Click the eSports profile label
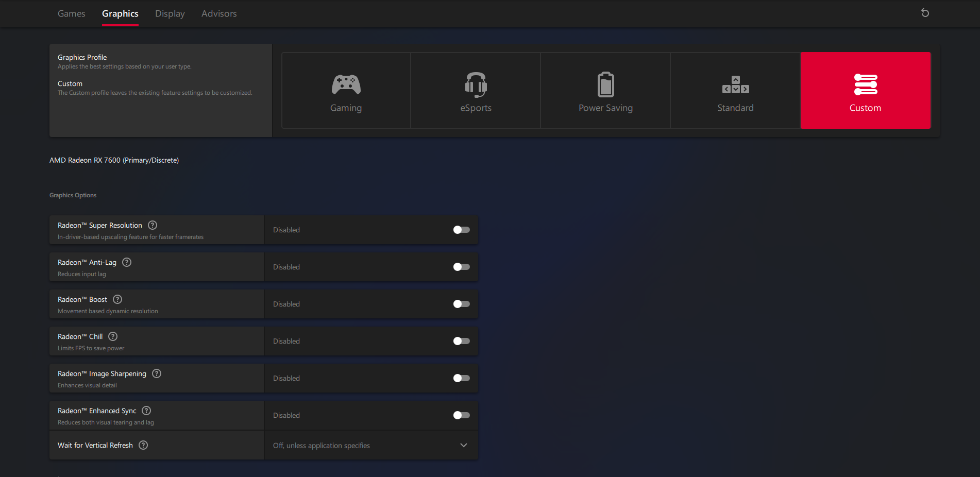The image size is (980, 477). pos(476,108)
